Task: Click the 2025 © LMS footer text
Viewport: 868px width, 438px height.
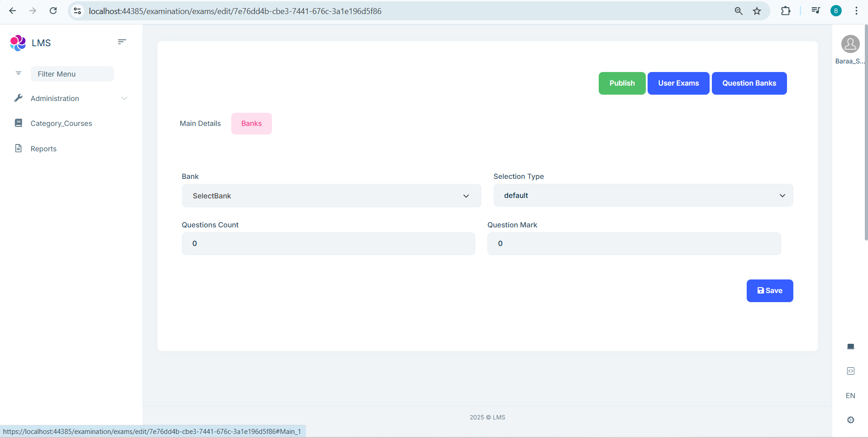Action: [487, 417]
